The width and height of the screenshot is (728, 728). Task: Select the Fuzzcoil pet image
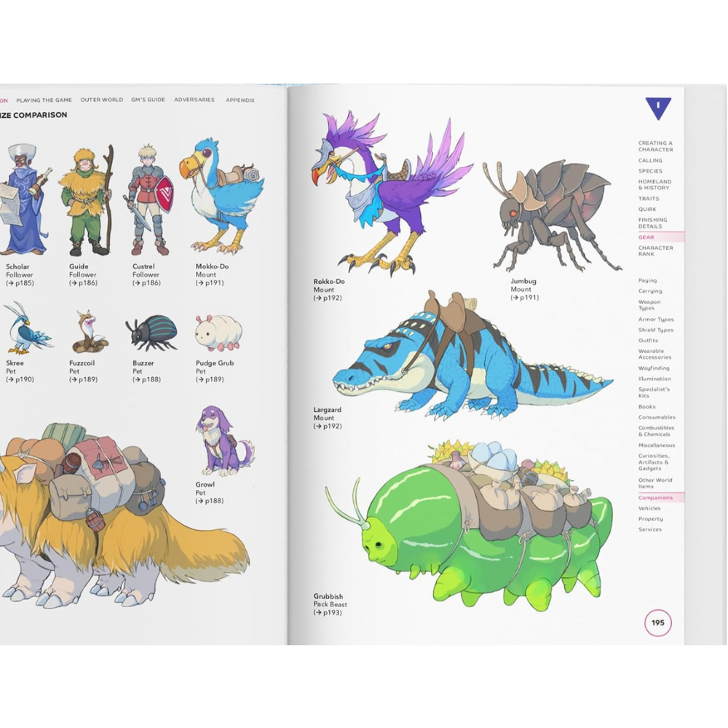(x=89, y=333)
